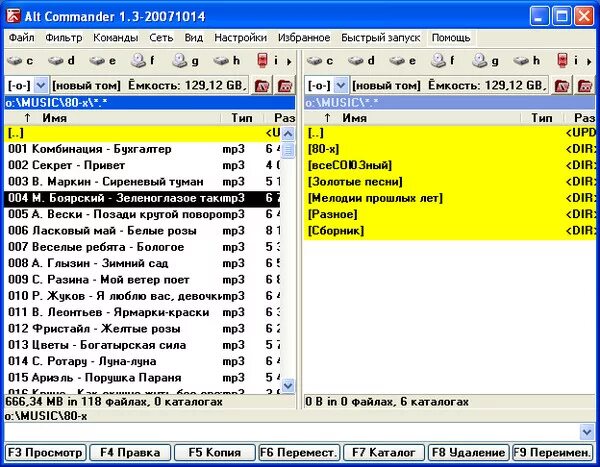Click F4 Правка button
Screen dimensions: 600x467
pos(130,452)
